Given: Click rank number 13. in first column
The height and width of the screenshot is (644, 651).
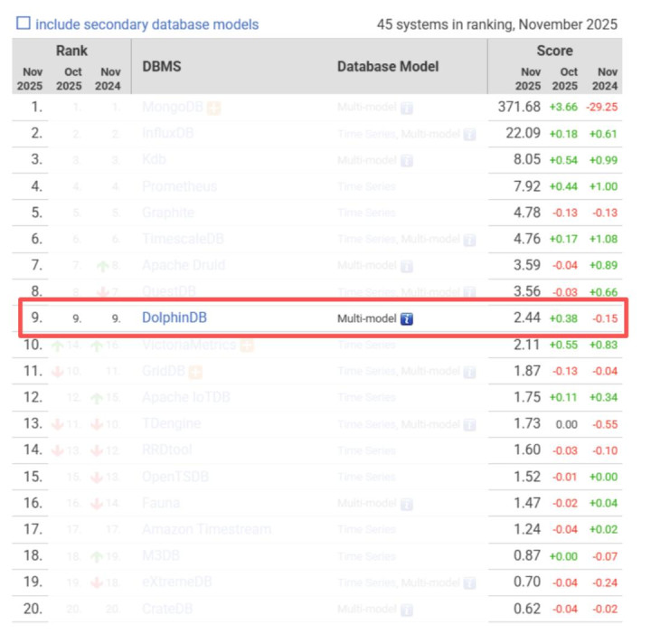Looking at the screenshot, I should click(x=33, y=423).
